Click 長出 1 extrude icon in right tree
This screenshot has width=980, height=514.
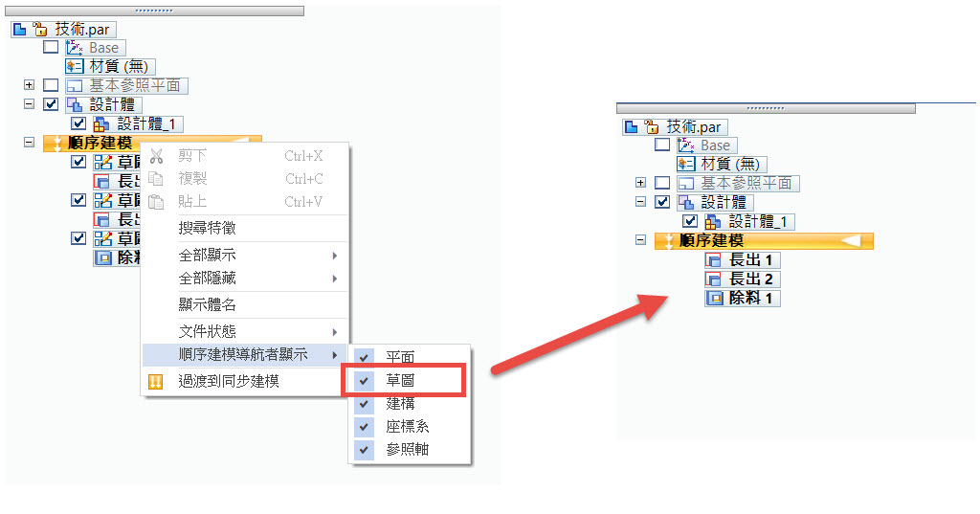tap(714, 260)
